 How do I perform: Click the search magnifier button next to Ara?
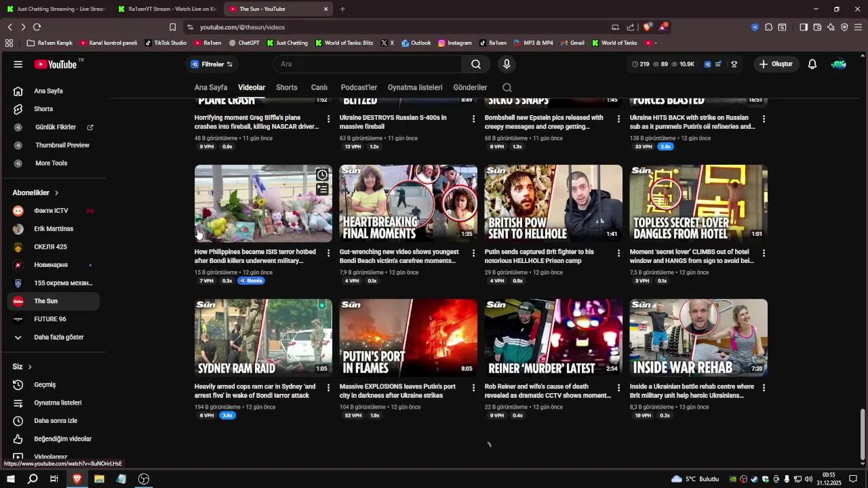coord(476,64)
